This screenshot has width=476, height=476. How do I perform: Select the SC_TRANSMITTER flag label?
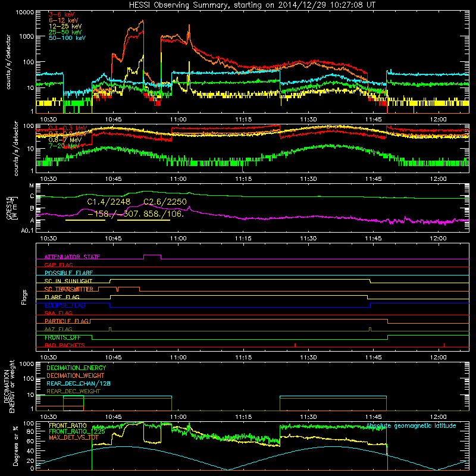68,289
